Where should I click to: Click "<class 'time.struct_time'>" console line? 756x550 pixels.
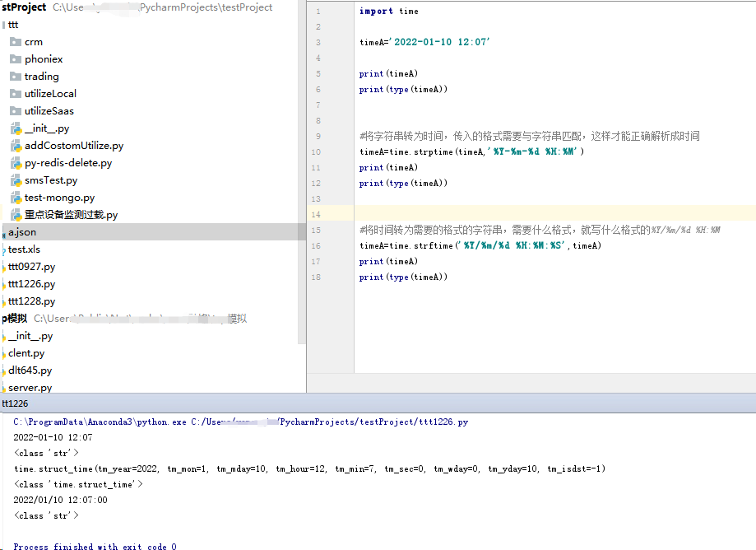78,484
